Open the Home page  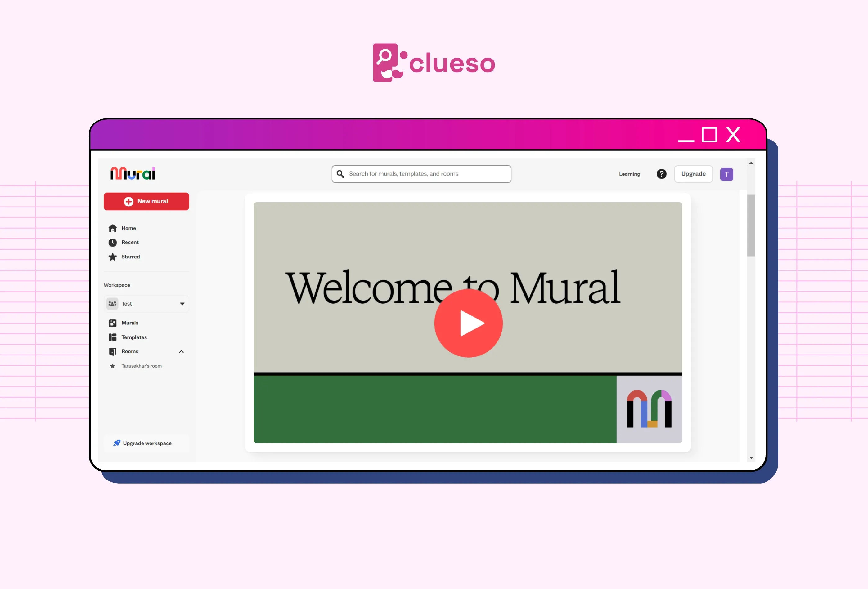[x=128, y=228]
